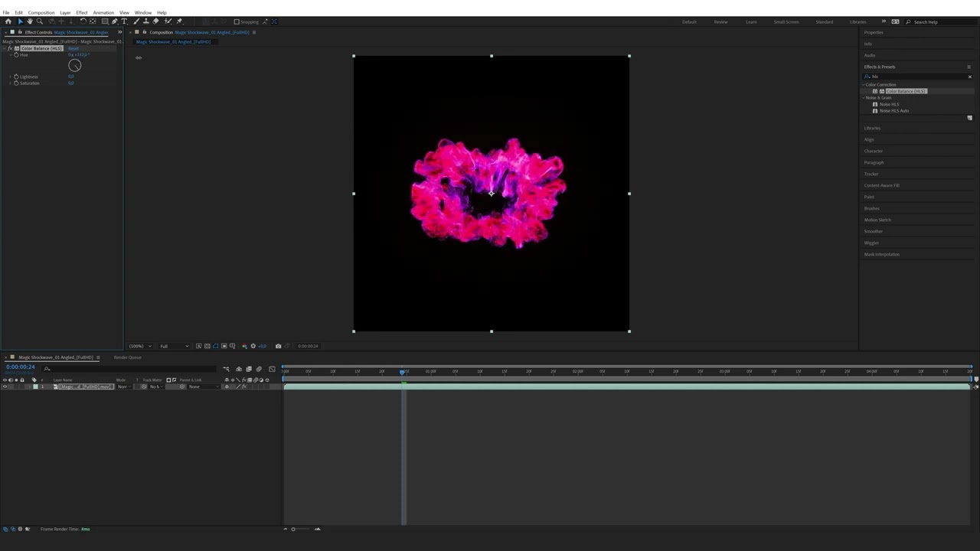Image resolution: width=980 pixels, height=551 pixels.
Task: Reset the Color Balance (HLS) effect
Action: (x=73, y=48)
